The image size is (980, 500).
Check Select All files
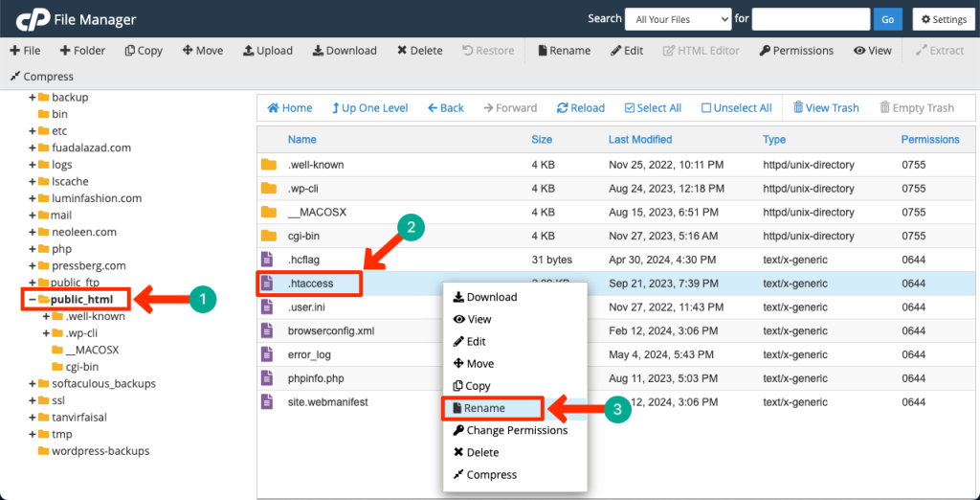tap(652, 108)
